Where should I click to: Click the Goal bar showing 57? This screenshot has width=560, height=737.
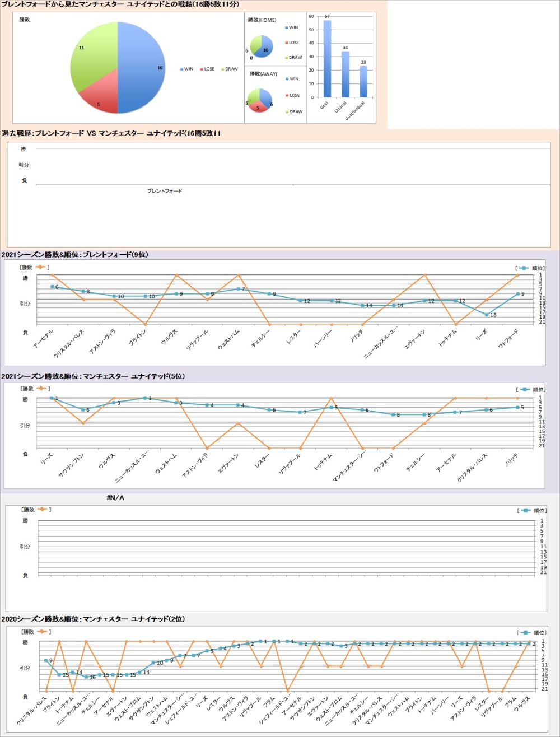click(x=327, y=59)
